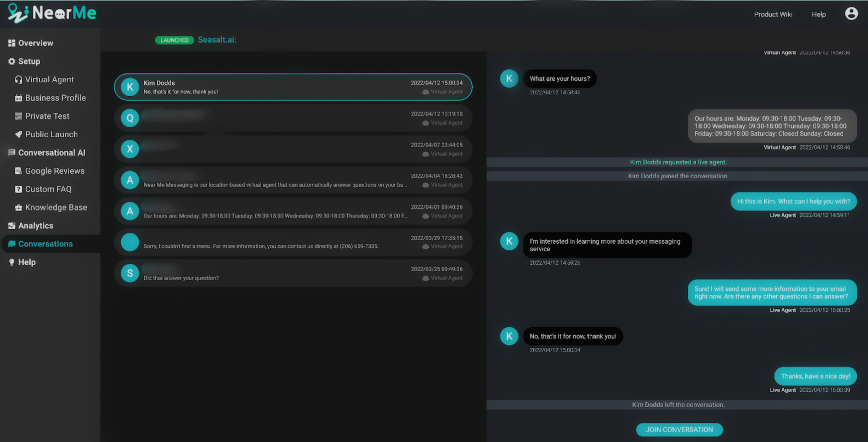Click the sidebar Help lightbulb icon
Image resolution: width=868 pixels, height=442 pixels.
12,262
